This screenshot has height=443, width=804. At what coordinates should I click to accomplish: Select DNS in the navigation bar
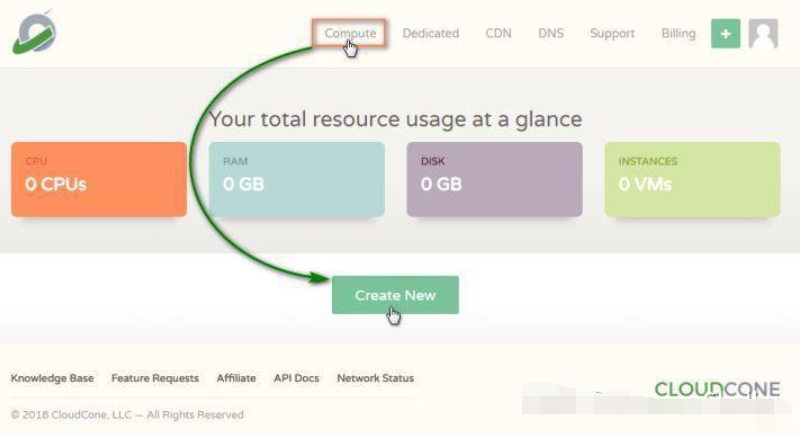[x=550, y=33]
